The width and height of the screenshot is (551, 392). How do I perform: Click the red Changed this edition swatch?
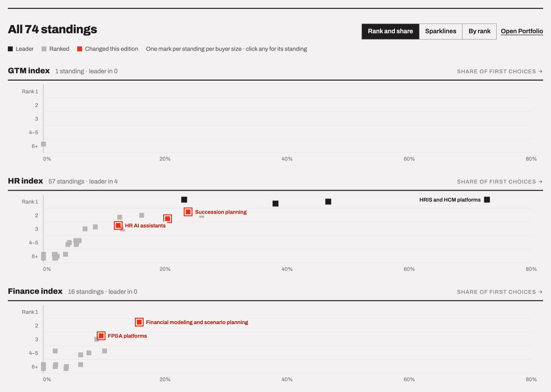80,49
